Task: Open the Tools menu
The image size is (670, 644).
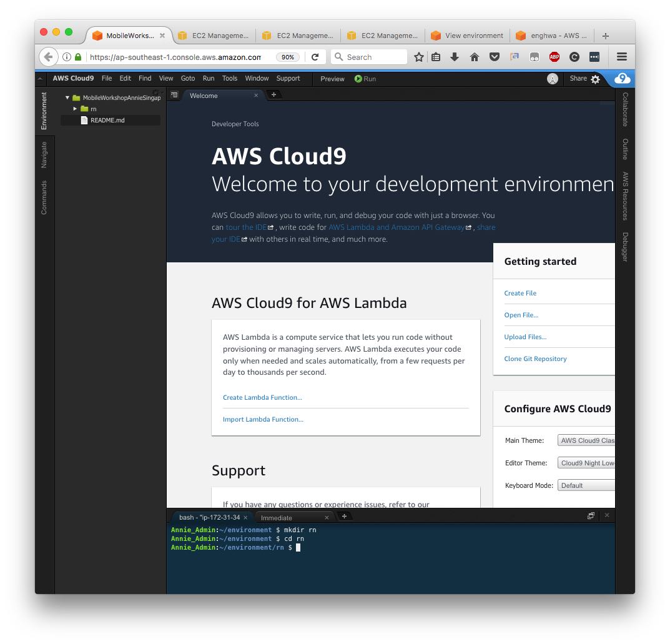Action: tap(229, 78)
